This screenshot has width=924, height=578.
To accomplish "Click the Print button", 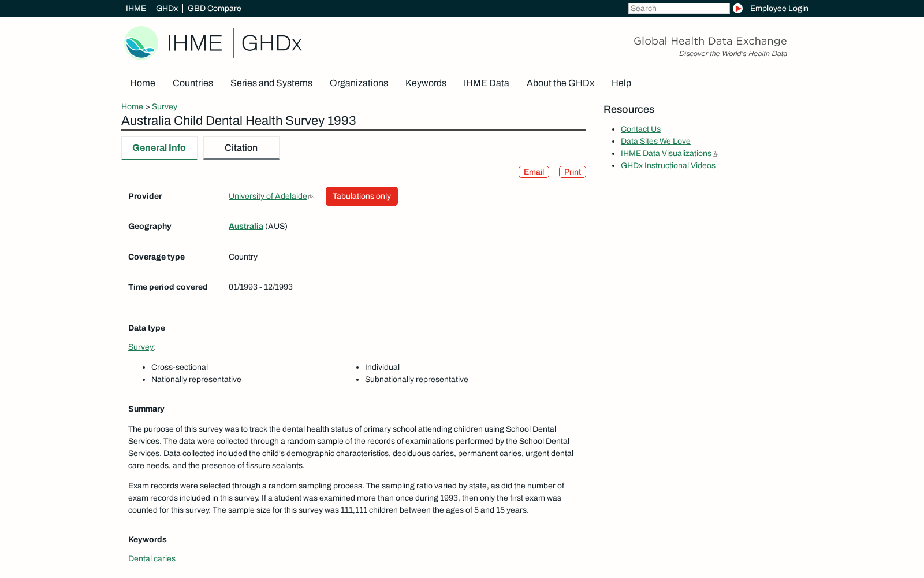I will 572,172.
